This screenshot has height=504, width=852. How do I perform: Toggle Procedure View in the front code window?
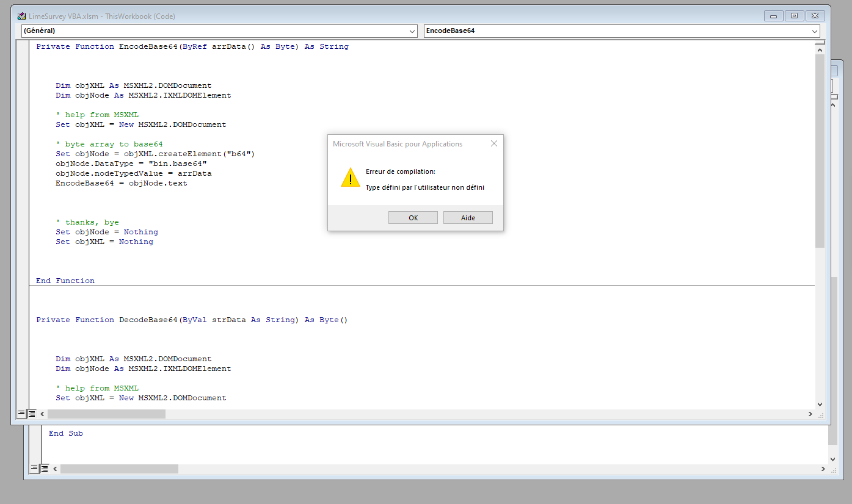[21, 414]
